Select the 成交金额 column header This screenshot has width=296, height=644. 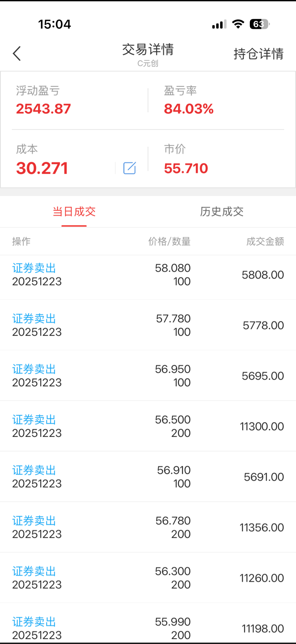(x=265, y=241)
